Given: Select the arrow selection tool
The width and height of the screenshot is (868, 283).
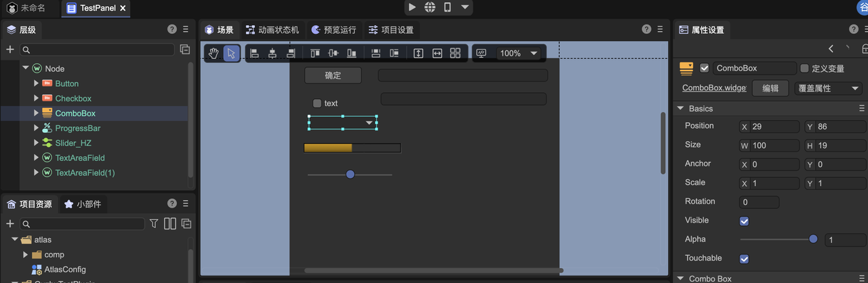Looking at the screenshot, I should click(231, 54).
